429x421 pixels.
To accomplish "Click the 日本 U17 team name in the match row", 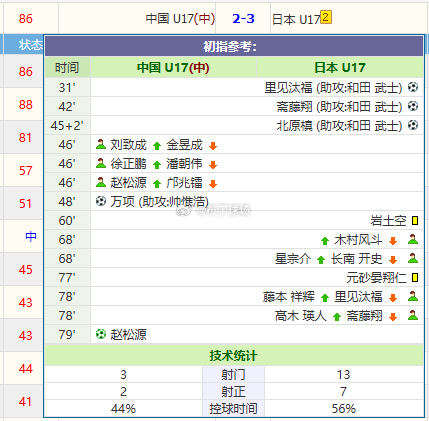I will click(296, 19).
